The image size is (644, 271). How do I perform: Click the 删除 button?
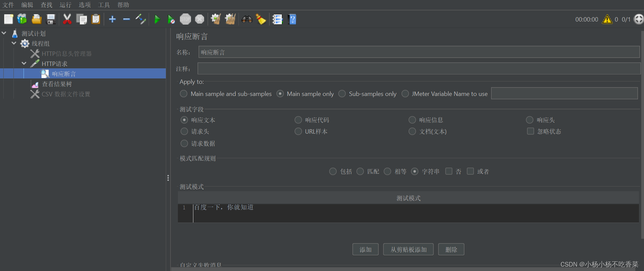coord(451,249)
